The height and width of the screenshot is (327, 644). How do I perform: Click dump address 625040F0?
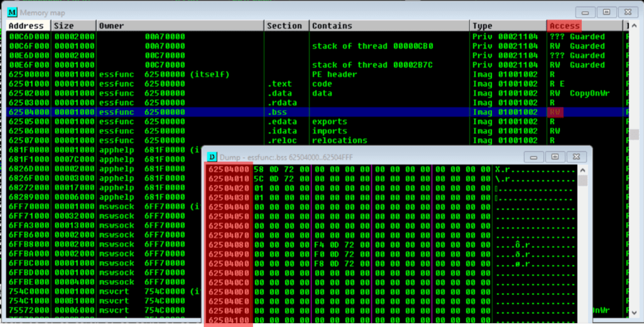[229, 311]
